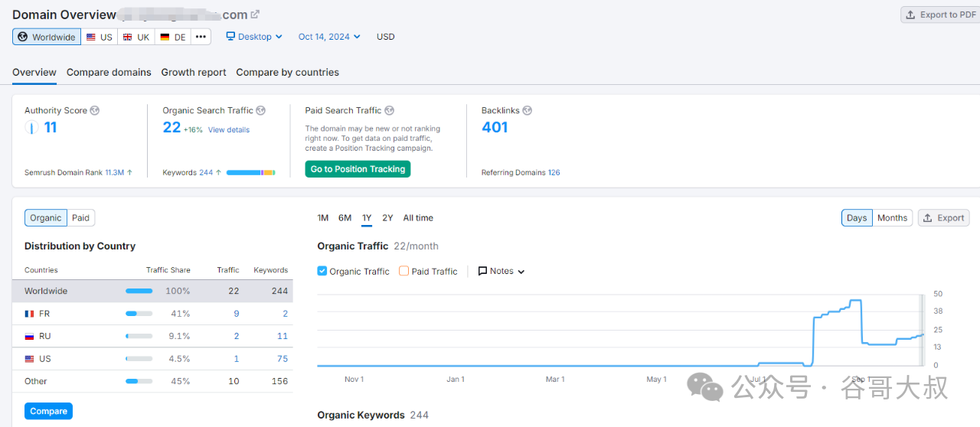
Task: Switch chart to Months view
Action: click(x=892, y=218)
